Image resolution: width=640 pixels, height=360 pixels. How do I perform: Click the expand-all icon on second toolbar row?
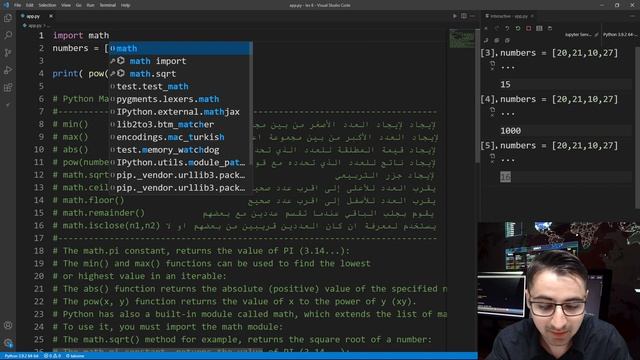(496, 40)
